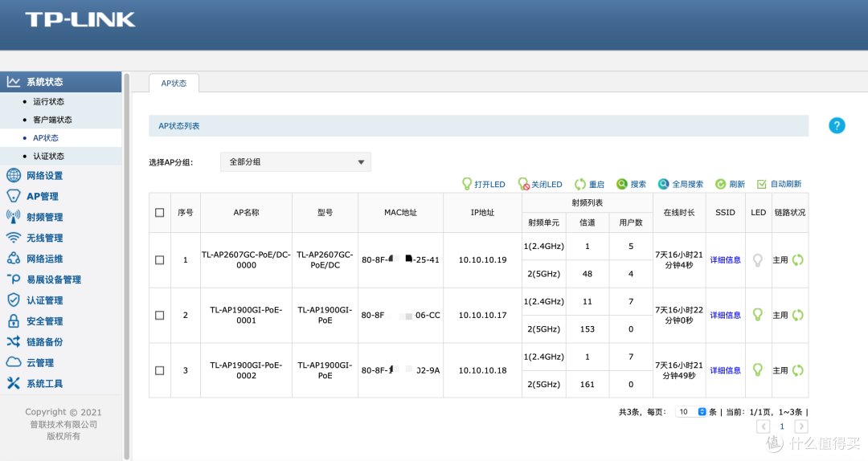Switch to the AP状态 tab
The height and width of the screenshot is (461, 868).
174,83
